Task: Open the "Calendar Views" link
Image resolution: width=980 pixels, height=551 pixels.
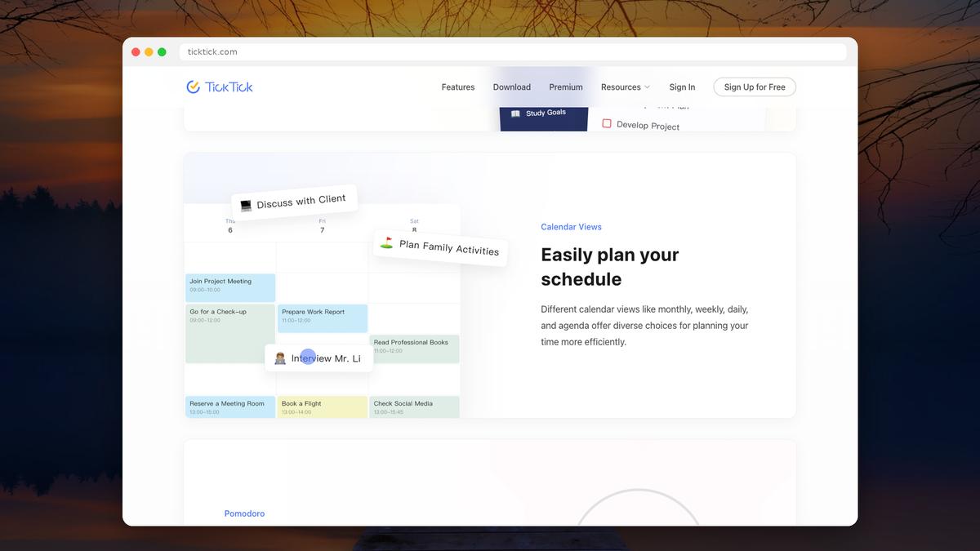Action: (x=571, y=226)
